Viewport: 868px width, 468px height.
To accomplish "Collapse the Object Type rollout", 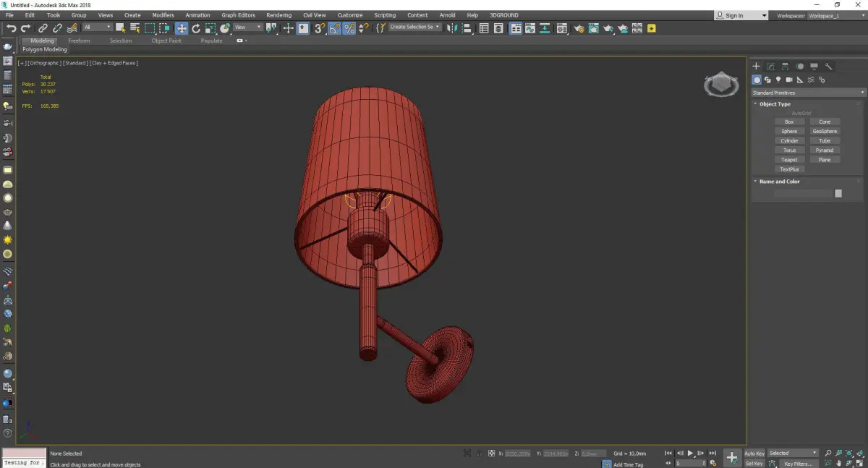I will click(774, 104).
